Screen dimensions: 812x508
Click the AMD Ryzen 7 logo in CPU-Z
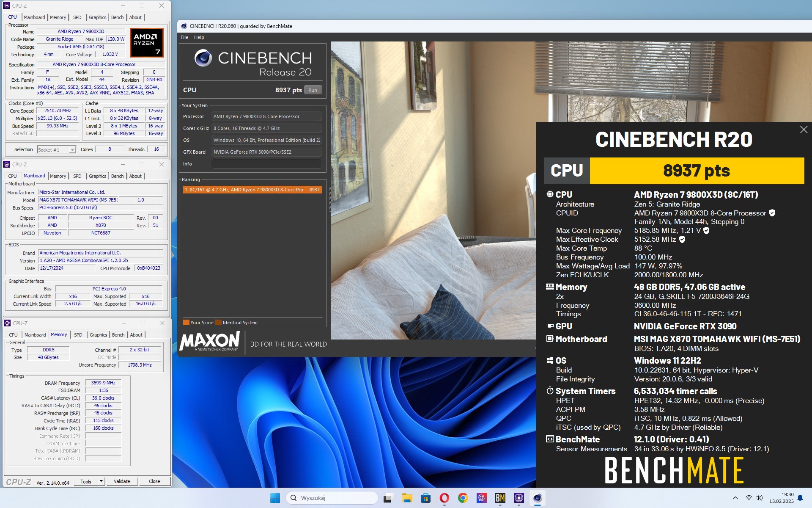coord(146,42)
